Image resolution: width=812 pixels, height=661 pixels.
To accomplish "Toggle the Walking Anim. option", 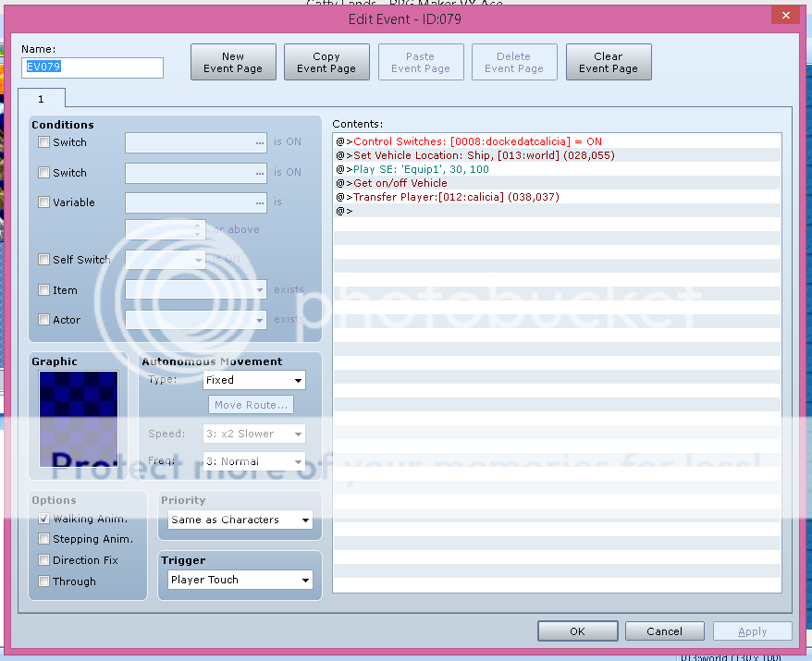I will point(44,520).
